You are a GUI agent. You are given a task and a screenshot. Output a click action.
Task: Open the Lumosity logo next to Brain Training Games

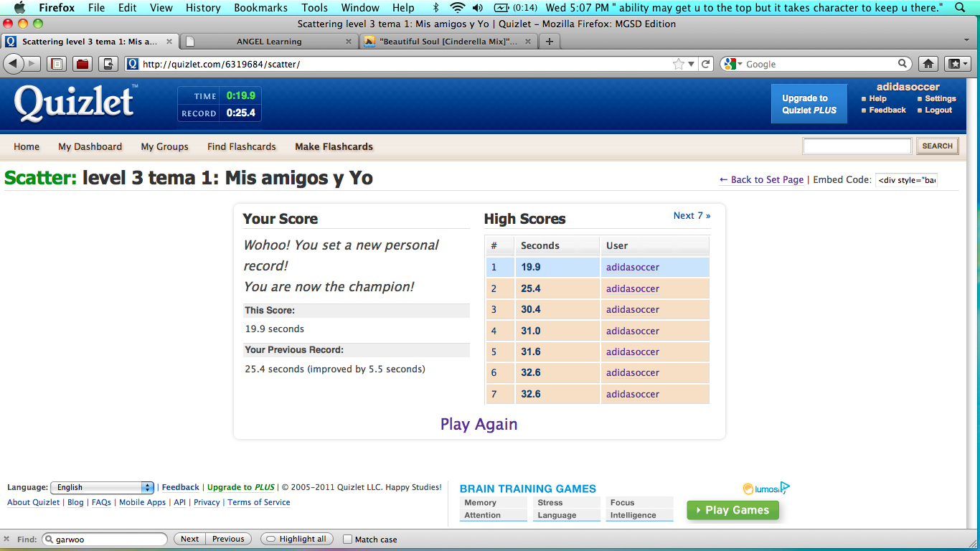click(x=763, y=487)
